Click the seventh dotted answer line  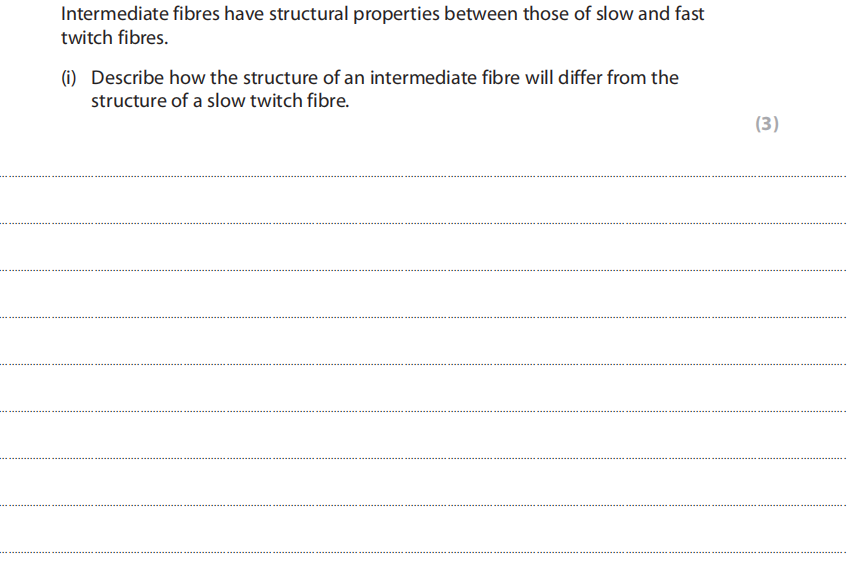click(x=428, y=458)
